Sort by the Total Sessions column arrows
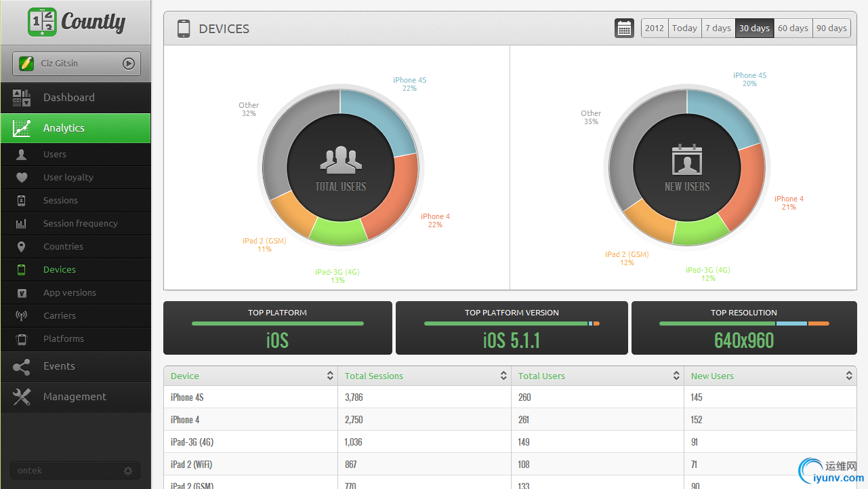 (x=503, y=376)
